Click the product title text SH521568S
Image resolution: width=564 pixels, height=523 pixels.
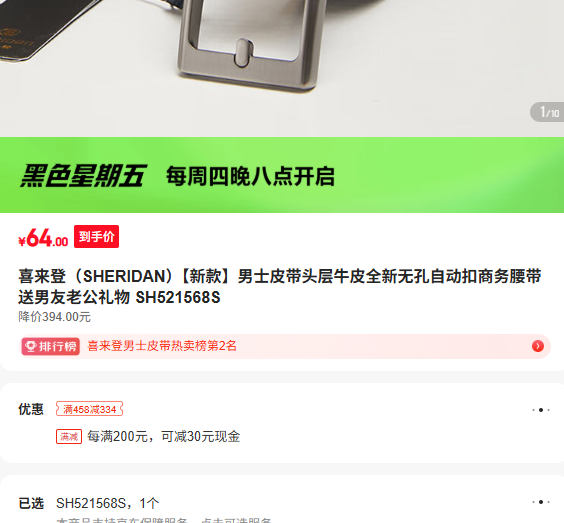178,297
